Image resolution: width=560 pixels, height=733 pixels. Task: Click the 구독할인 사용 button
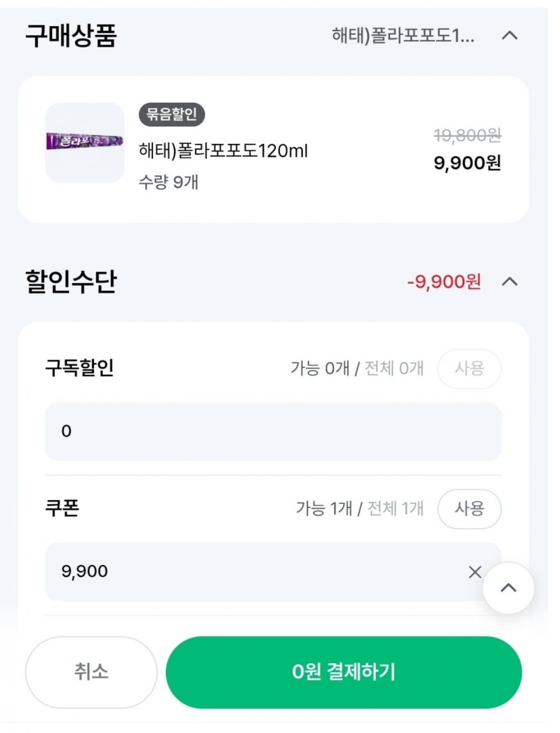click(469, 369)
